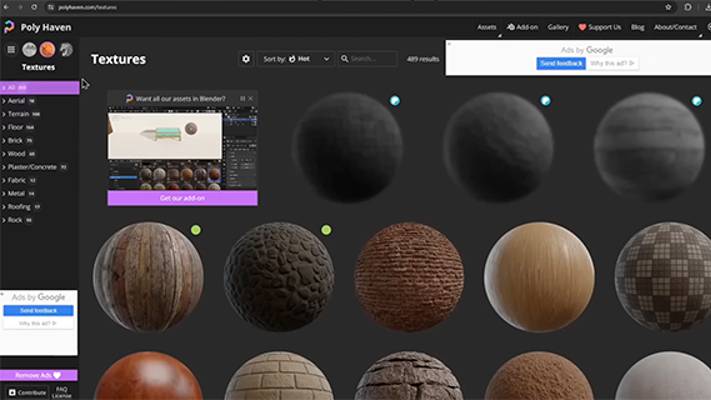The width and height of the screenshot is (711, 400).
Task: Bookmark page with the star icon
Action: pos(668,7)
